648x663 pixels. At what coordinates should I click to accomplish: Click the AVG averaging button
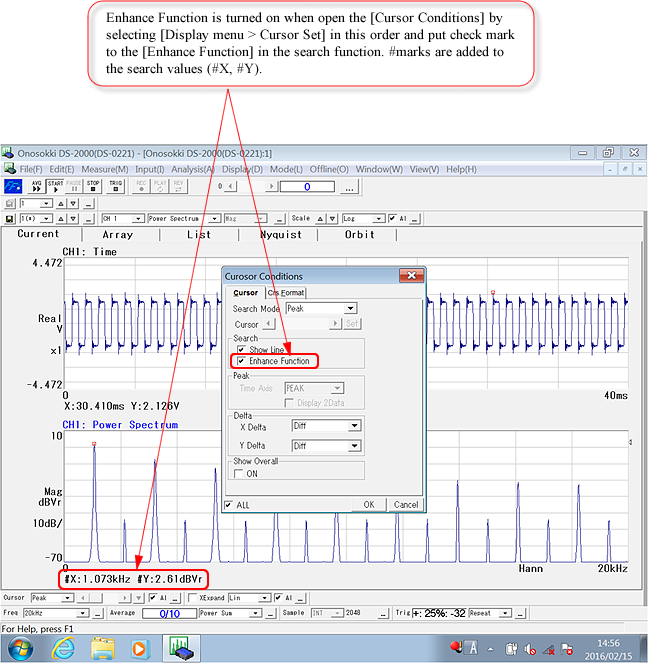(37, 186)
